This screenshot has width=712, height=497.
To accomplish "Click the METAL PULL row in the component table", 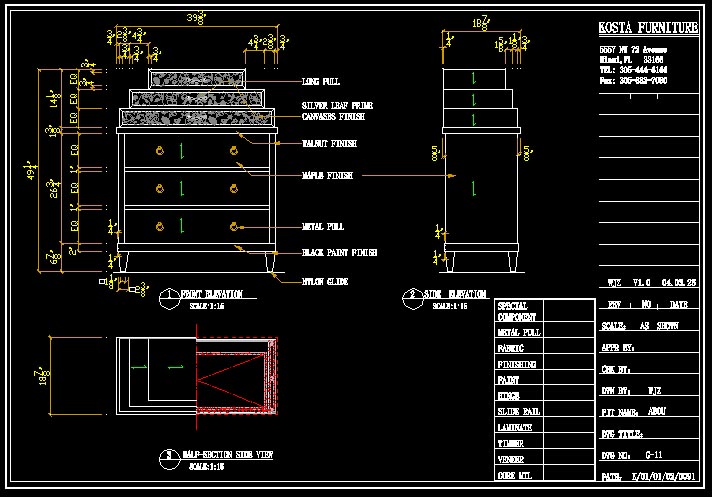I will point(544,332).
